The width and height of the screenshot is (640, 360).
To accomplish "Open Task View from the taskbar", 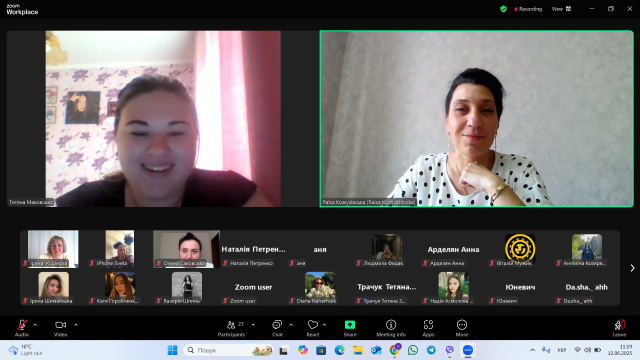I will tap(284, 350).
